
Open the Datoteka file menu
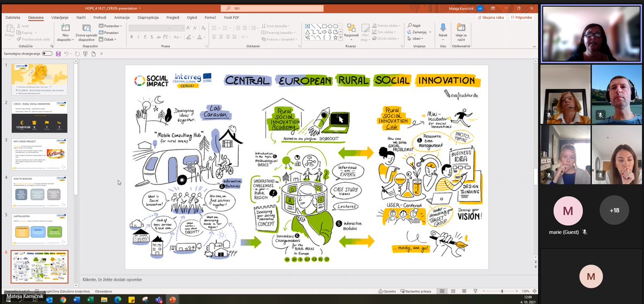pyautogui.click(x=13, y=17)
